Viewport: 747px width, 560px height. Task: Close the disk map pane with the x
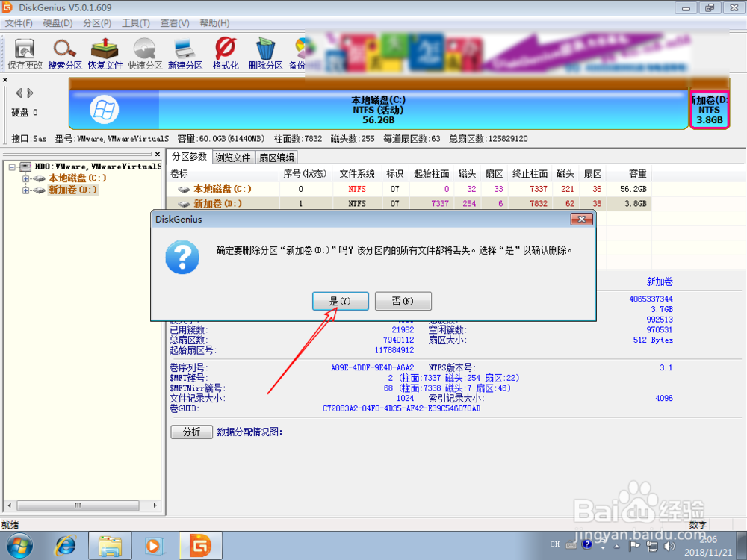click(4, 80)
